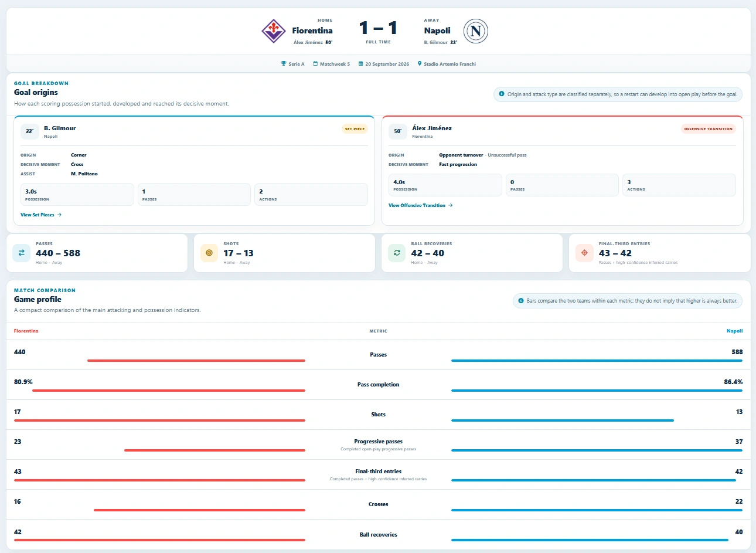Screen dimensions: 756x553
Task: Click the 1 – 1 full-time score
Action: point(379,28)
